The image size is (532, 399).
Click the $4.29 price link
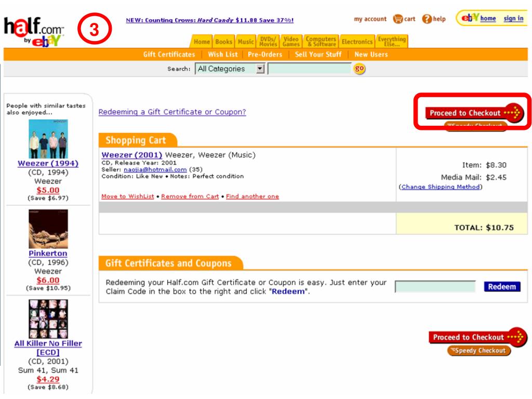[x=48, y=379]
